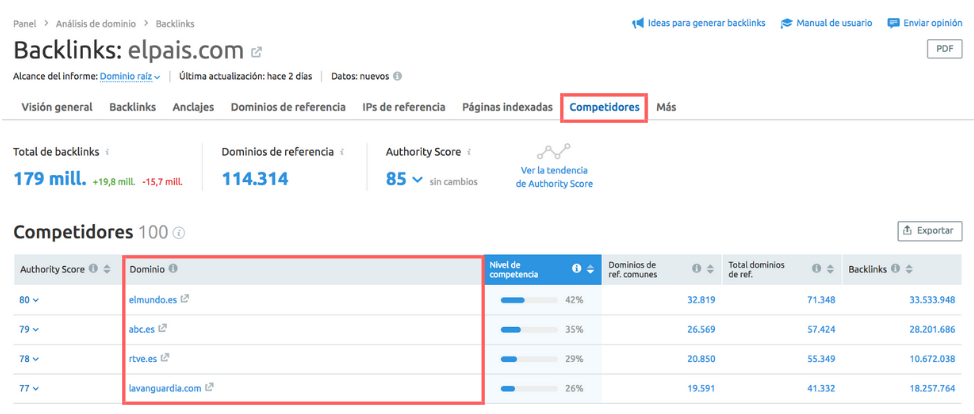Click info icon in Authority Score column header
The image size is (974, 414).
[93, 269]
